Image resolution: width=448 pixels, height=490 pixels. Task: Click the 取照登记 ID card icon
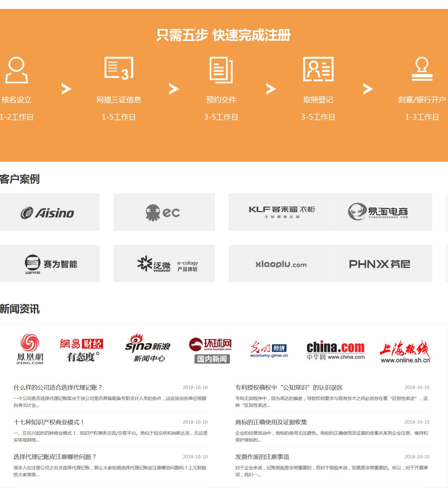click(x=318, y=69)
